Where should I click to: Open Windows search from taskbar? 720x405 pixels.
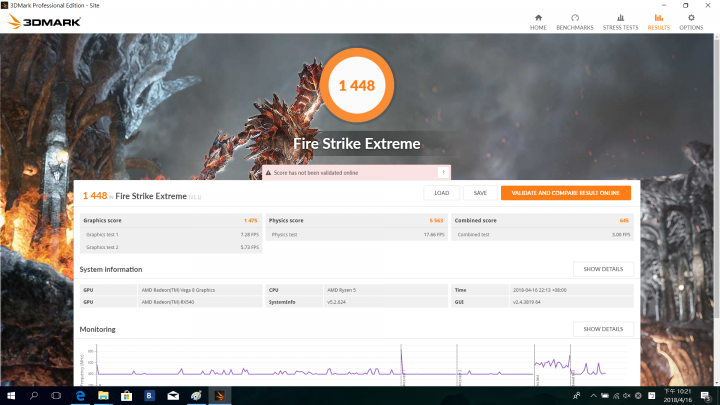pyautogui.click(x=34, y=396)
